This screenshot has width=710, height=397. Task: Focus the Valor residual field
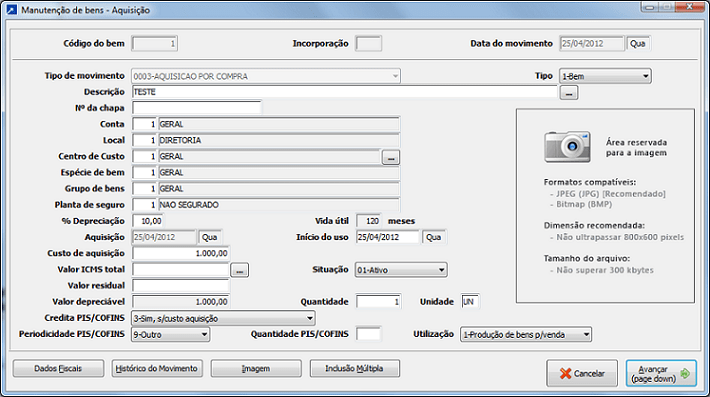(x=181, y=286)
